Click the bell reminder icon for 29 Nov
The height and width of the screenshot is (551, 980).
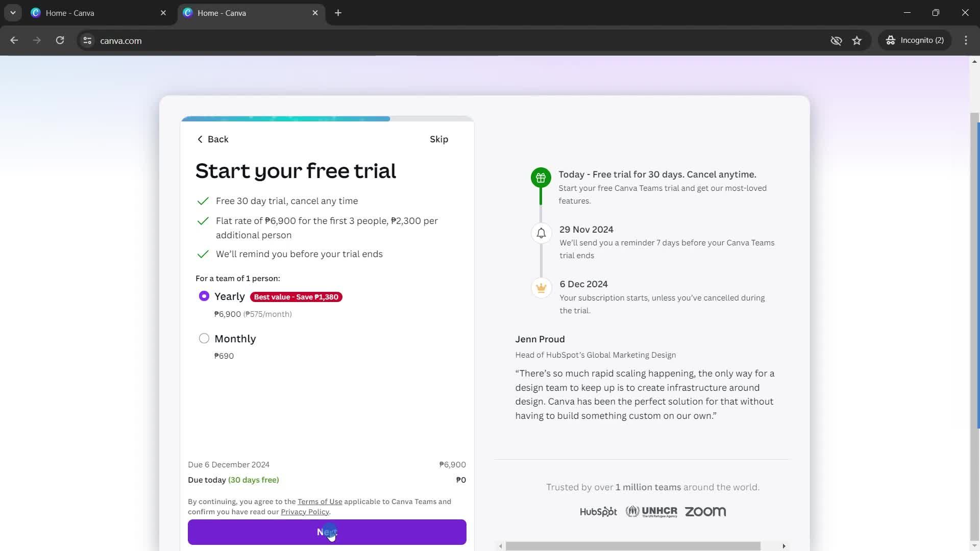click(x=541, y=233)
